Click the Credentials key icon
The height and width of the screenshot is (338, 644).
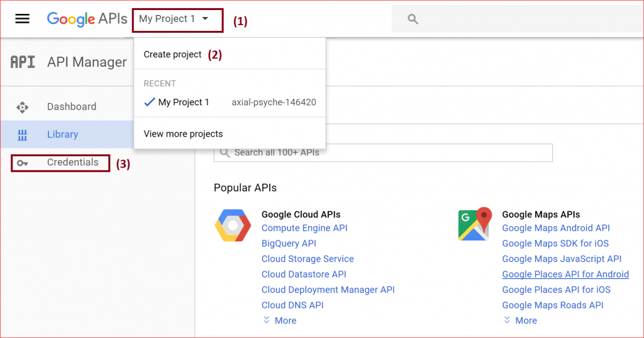[x=22, y=163]
